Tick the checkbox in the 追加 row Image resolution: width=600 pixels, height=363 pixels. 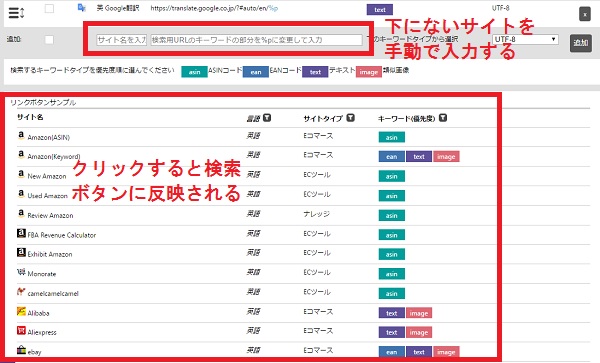(49, 39)
